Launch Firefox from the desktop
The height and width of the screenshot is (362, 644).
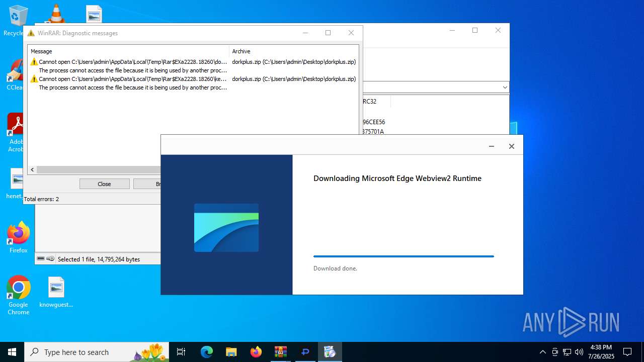[19, 237]
